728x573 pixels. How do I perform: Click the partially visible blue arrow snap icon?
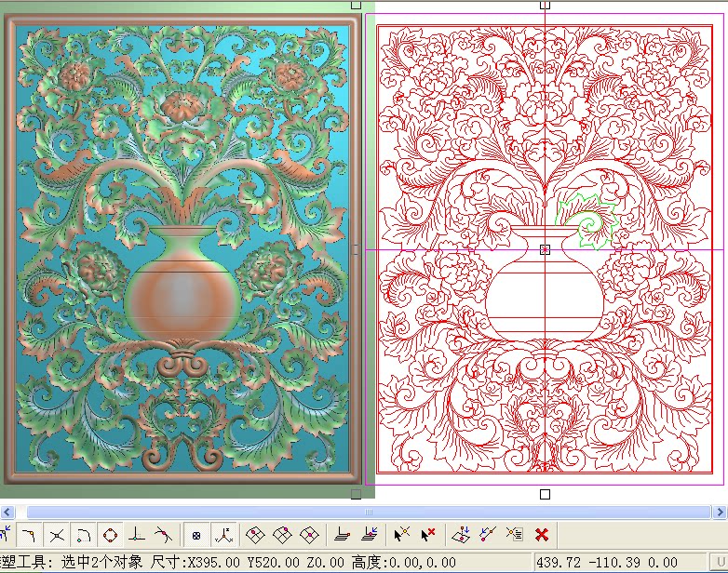[6, 535]
